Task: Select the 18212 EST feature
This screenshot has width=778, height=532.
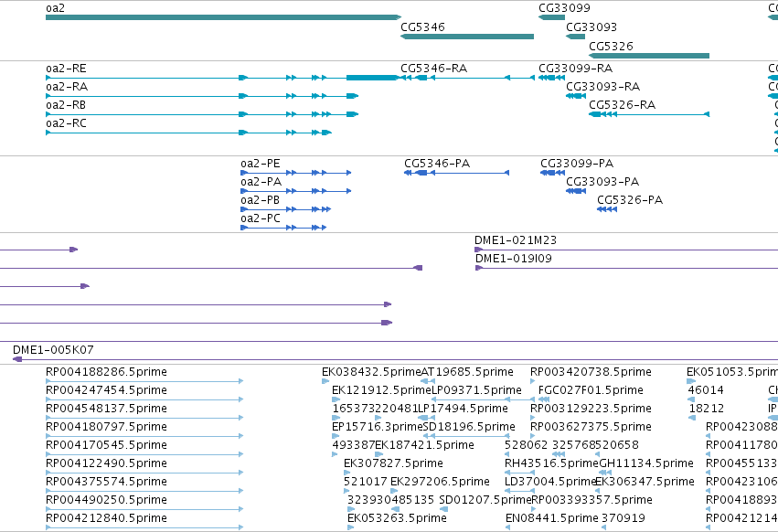Action: [692, 418]
